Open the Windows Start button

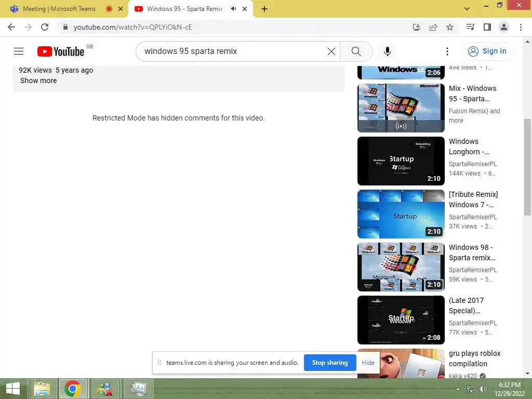pyautogui.click(x=13, y=389)
